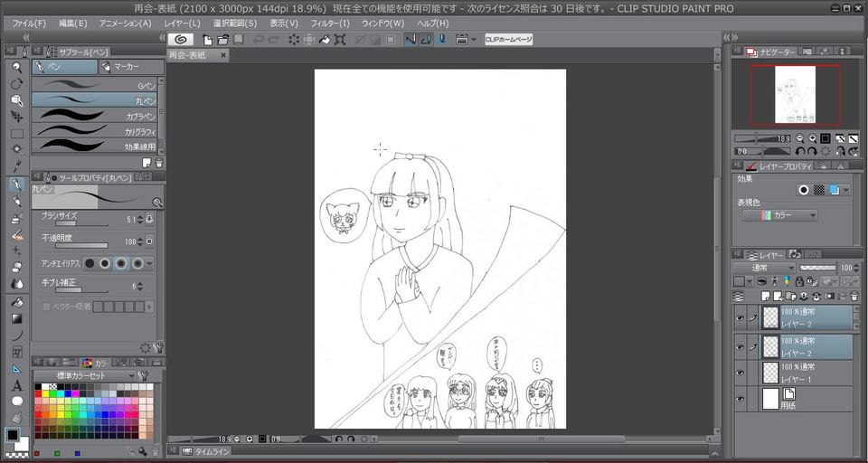Enable the ベクター吸着 checkbox

[46, 307]
